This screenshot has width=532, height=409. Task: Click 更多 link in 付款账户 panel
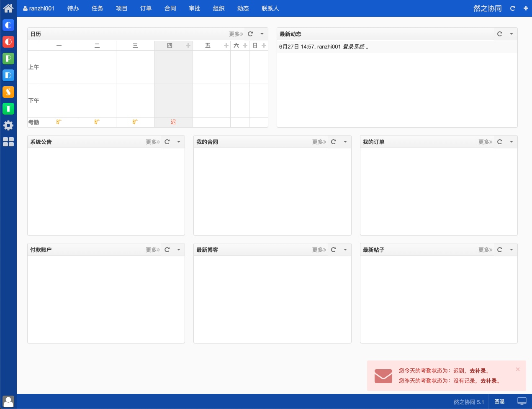[x=153, y=250]
